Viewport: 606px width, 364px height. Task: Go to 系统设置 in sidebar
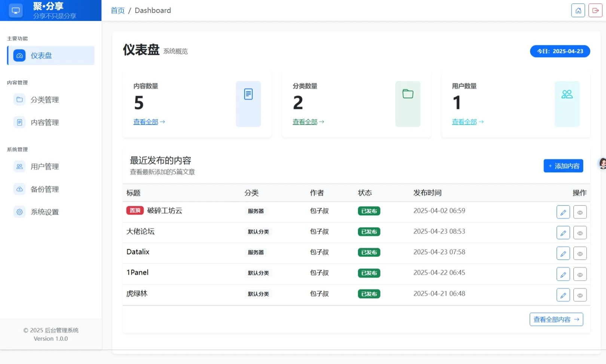pos(45,212)
